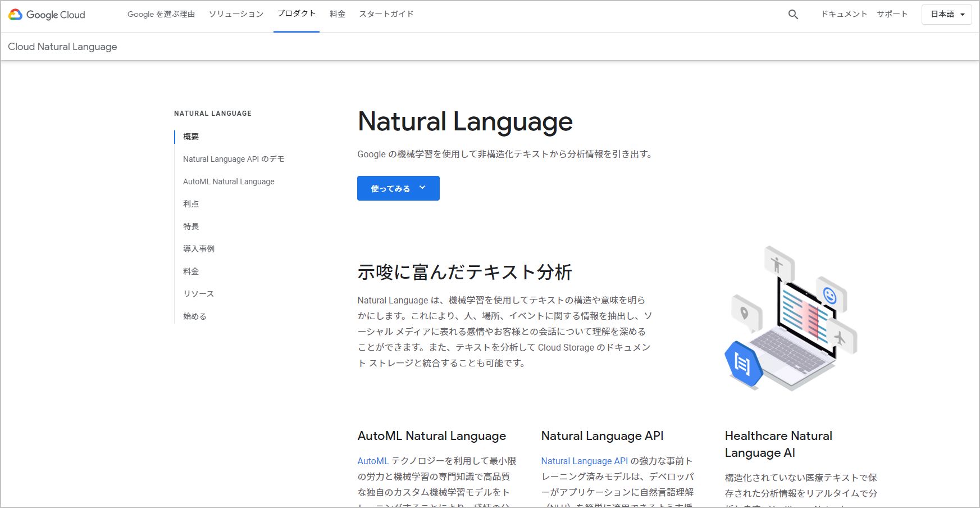Jump to 始める section in sidebar

[x=195, y=316]
